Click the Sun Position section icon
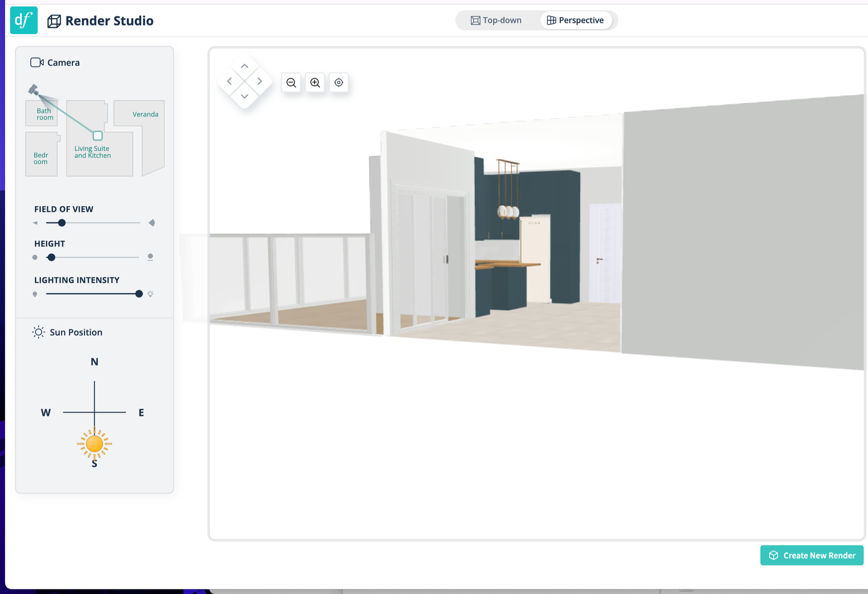Screen dimensions: 868x594 (x=39, y=332)
